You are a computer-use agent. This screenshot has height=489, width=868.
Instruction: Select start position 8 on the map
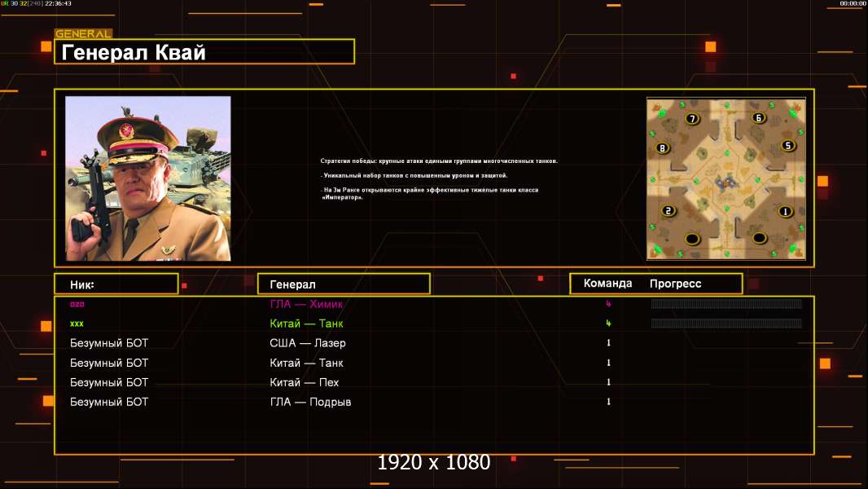(x=662, y=148)
